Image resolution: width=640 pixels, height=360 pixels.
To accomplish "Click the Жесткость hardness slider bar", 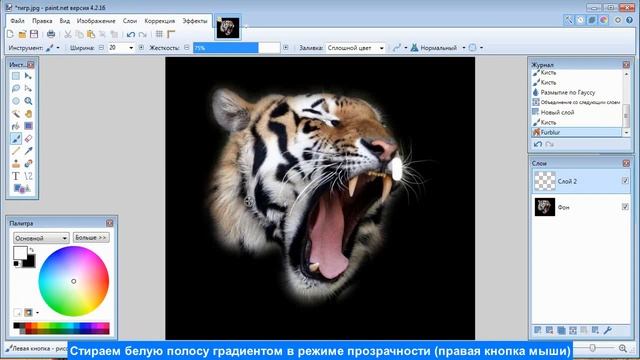I will pos(236,48).
